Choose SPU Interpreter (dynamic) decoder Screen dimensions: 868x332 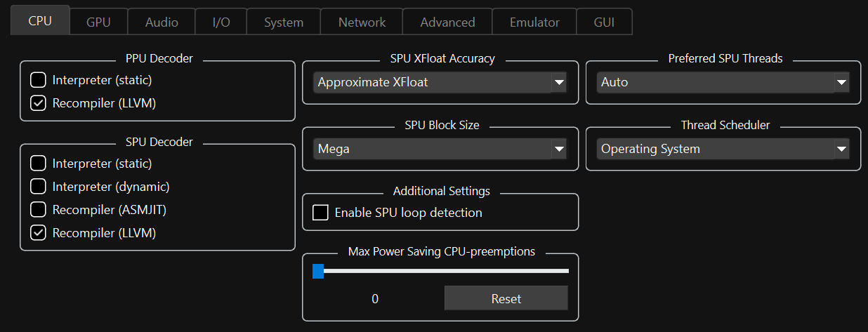(x=39, y=187)
